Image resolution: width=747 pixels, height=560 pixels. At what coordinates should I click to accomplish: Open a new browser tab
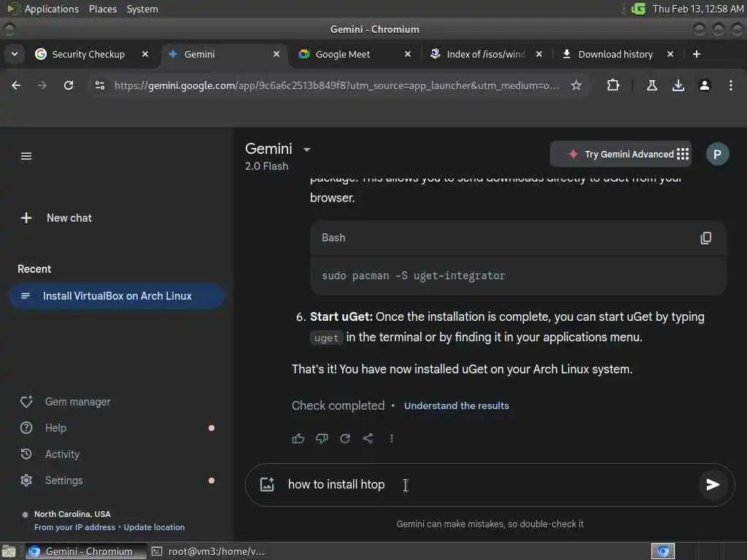696,54
